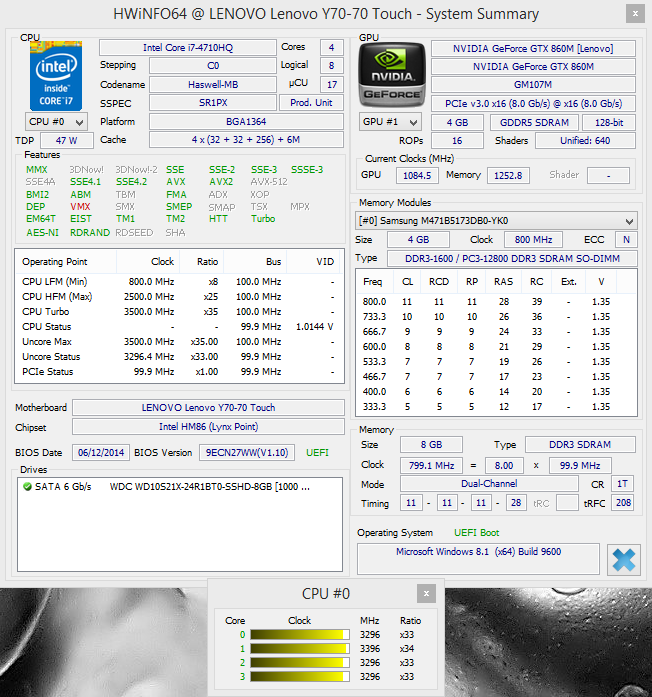
Task: Select the CPU LFM (Min) row
Action: (x=180, y=282)
